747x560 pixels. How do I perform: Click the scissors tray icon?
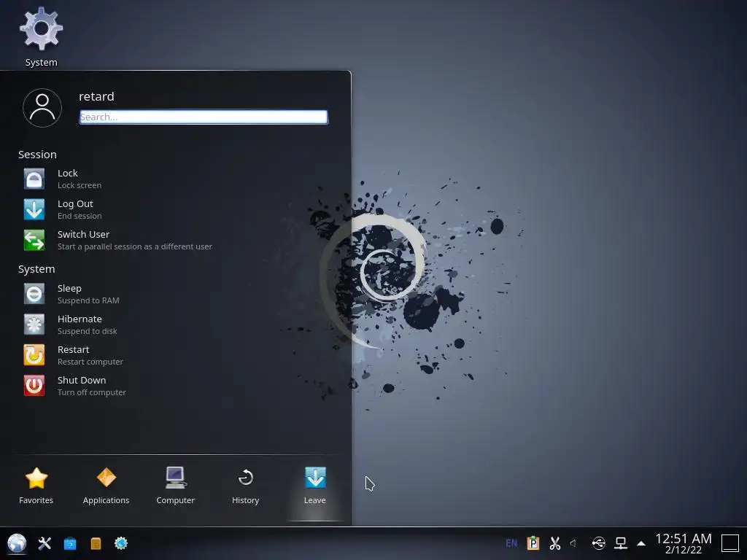[x=555, y=543]
